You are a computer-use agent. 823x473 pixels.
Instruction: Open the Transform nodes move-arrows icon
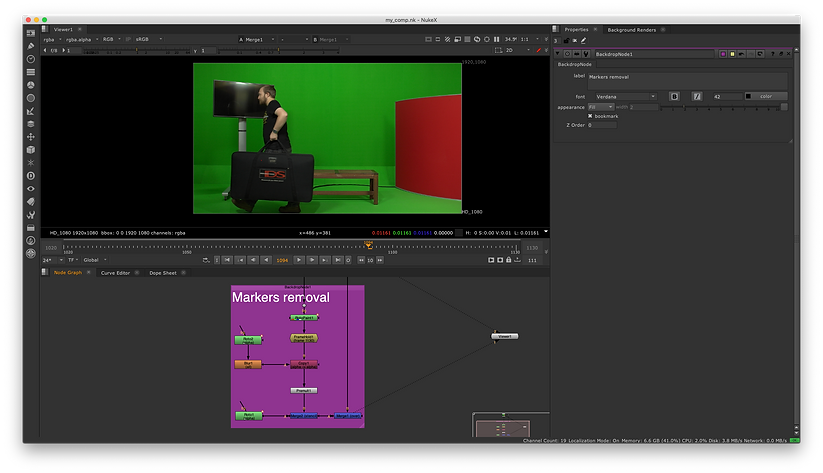31,137
